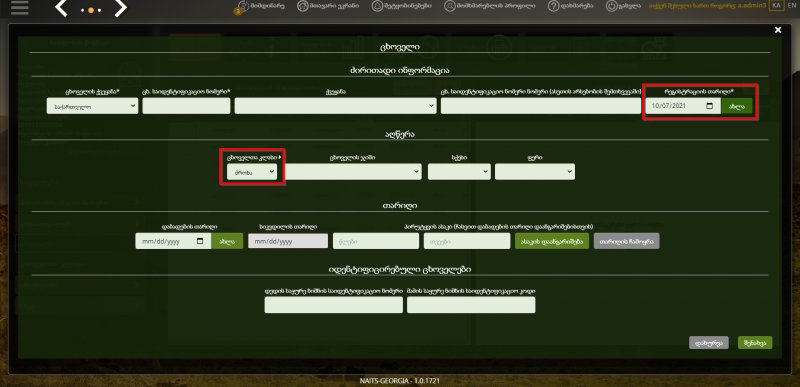Open the animal breed dropdown
The width and height of the screenshot is (800, 387).
353,172
